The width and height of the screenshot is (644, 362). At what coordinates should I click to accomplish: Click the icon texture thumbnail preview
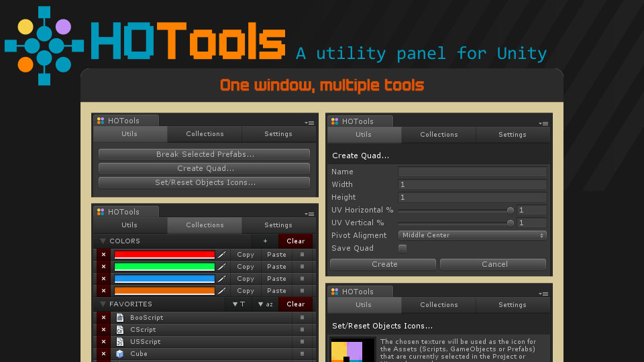click(x=353, y=350)
